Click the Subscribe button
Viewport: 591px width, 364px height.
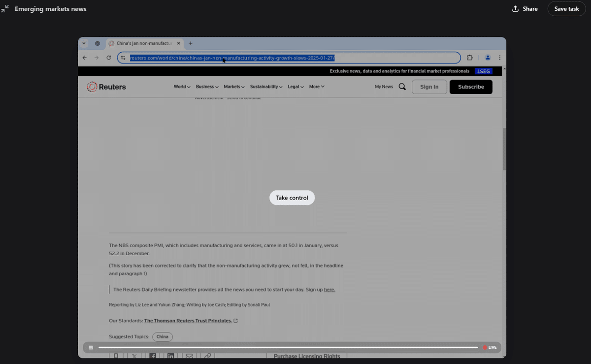pos(471,87)
